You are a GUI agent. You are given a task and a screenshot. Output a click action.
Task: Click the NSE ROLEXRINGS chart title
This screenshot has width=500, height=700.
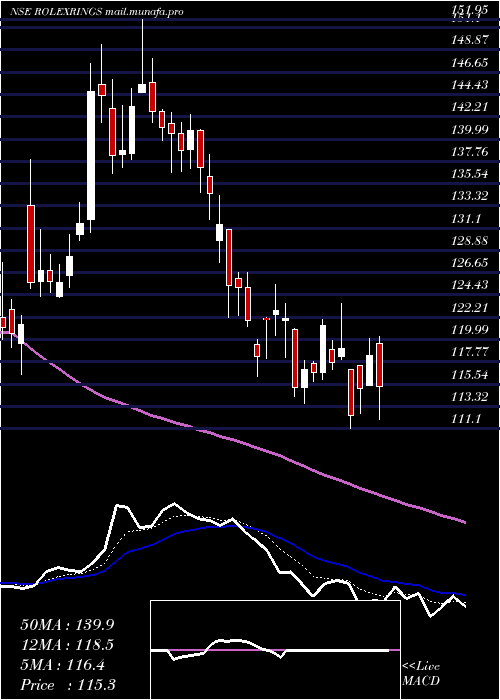click(x=97, y=12)
